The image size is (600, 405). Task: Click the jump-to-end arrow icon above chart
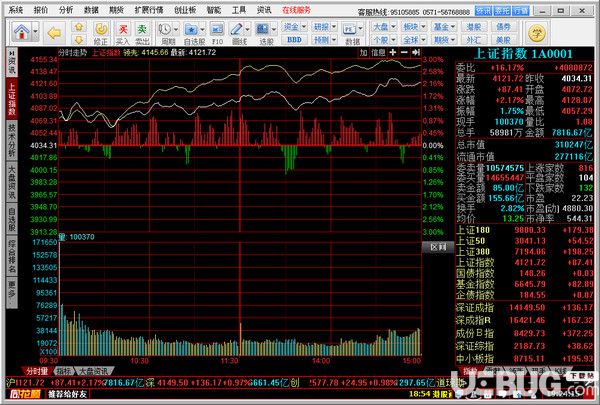coord(416,52)
